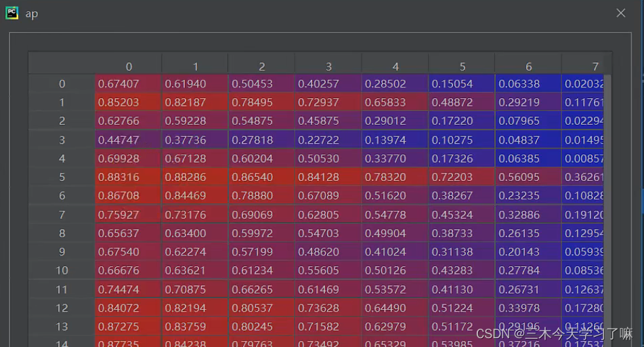
Task: Click cell with value 0.50453
Action: [x=261, y=84]
